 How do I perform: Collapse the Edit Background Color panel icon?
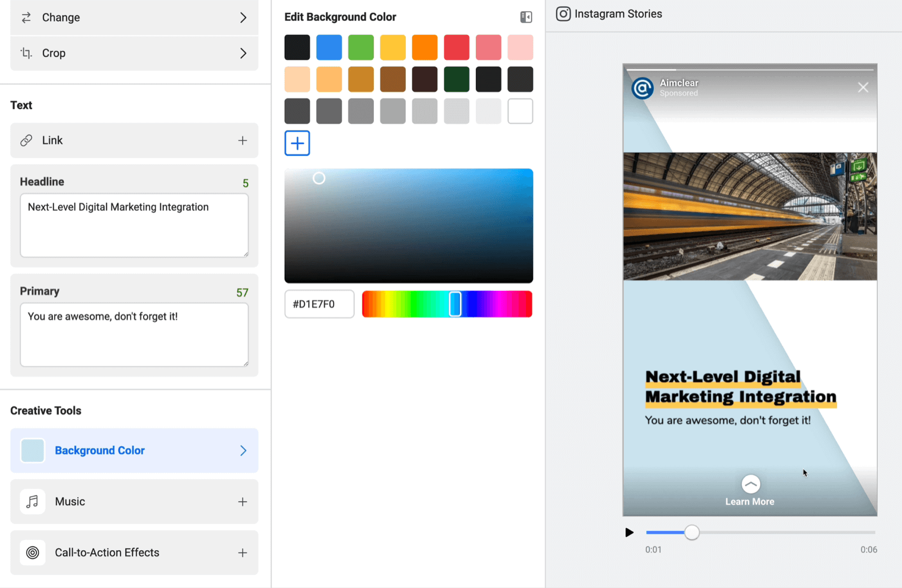click(x=526, y=17)
